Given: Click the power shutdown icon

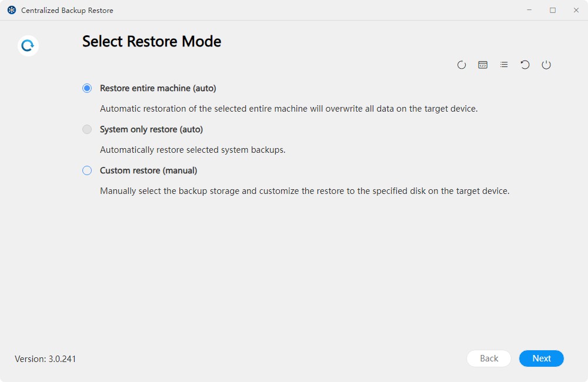Looking at the screenshot, I should (x=546, y=65).
